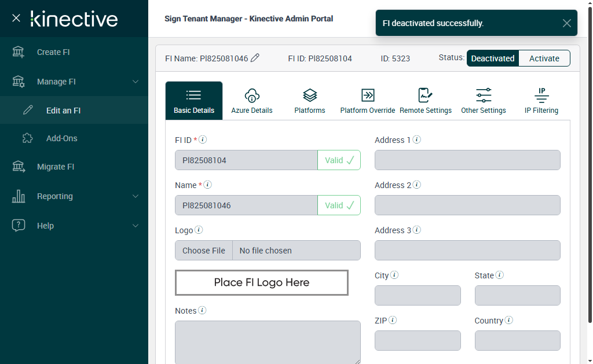Edit FI Name with the pencil icon
The image size is (593, 364).
pyautogui.click(x=255, y=58)
